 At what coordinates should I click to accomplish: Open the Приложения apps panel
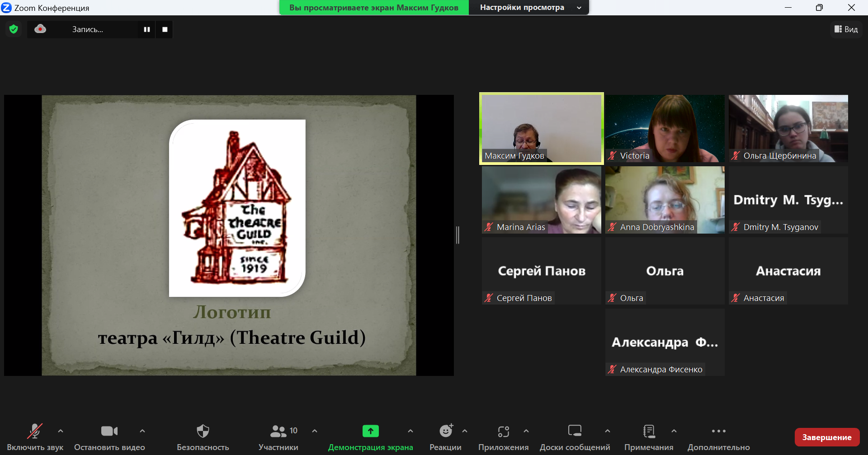(504, 436)
